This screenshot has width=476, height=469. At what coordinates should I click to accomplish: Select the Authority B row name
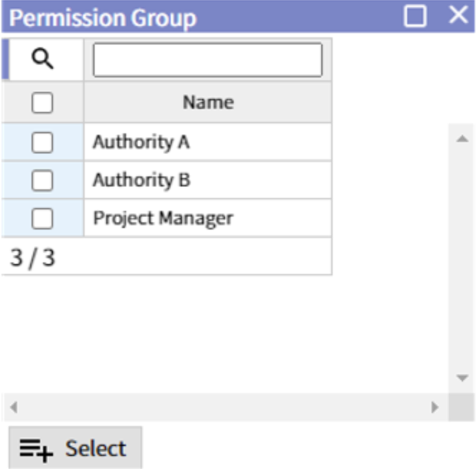click(x=141, y=180)
